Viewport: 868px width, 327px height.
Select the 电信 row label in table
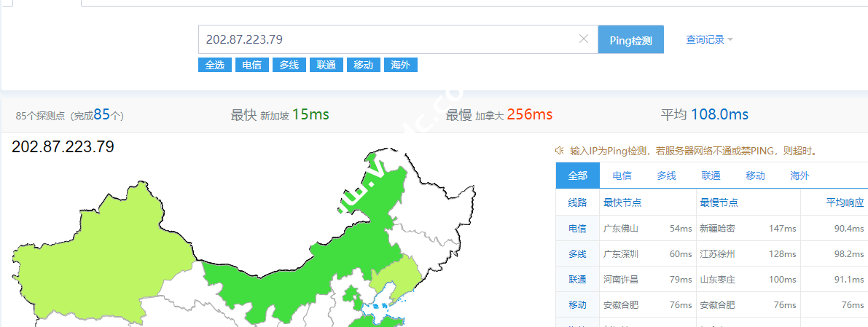pyautogui.click(x=577, y=228)
